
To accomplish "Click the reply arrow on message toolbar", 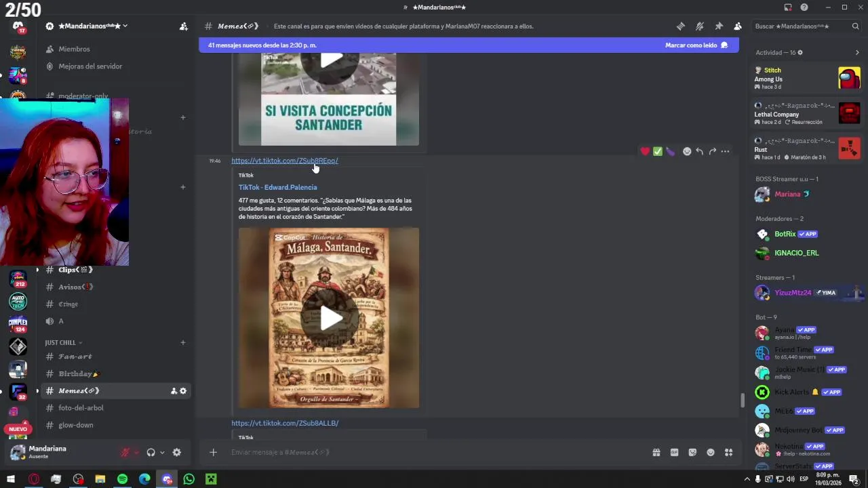I will click(x=700, y=151).
